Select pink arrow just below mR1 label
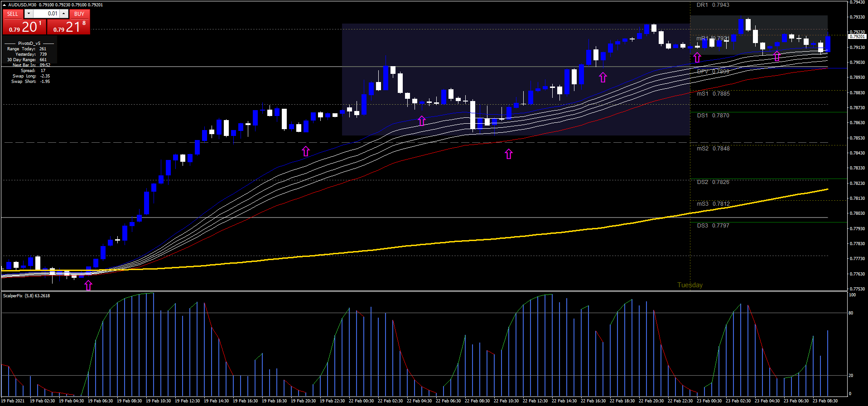The height and width of the screenshot is (406, 868). click(697, 58)
